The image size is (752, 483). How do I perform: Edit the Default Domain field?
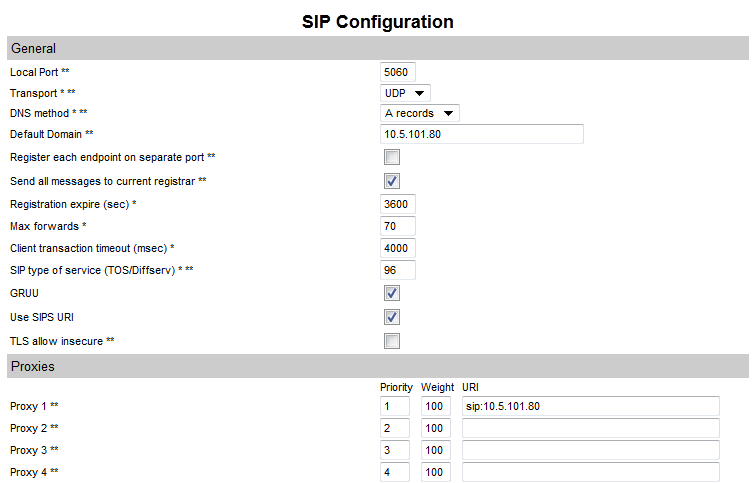[x=481, y=135]
